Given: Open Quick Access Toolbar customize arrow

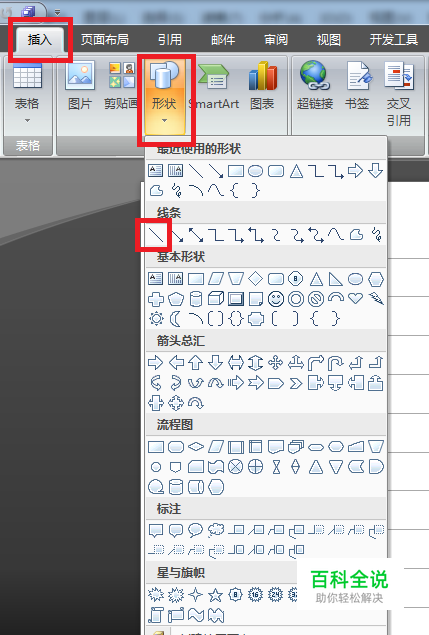Looking at the screenshot, I should coord(57,13).
